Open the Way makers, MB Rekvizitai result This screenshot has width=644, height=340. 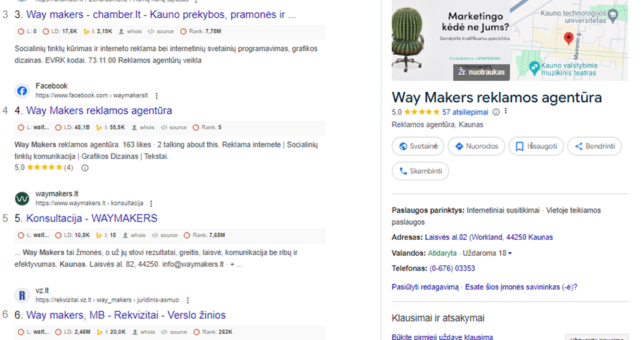coord(125,315)
